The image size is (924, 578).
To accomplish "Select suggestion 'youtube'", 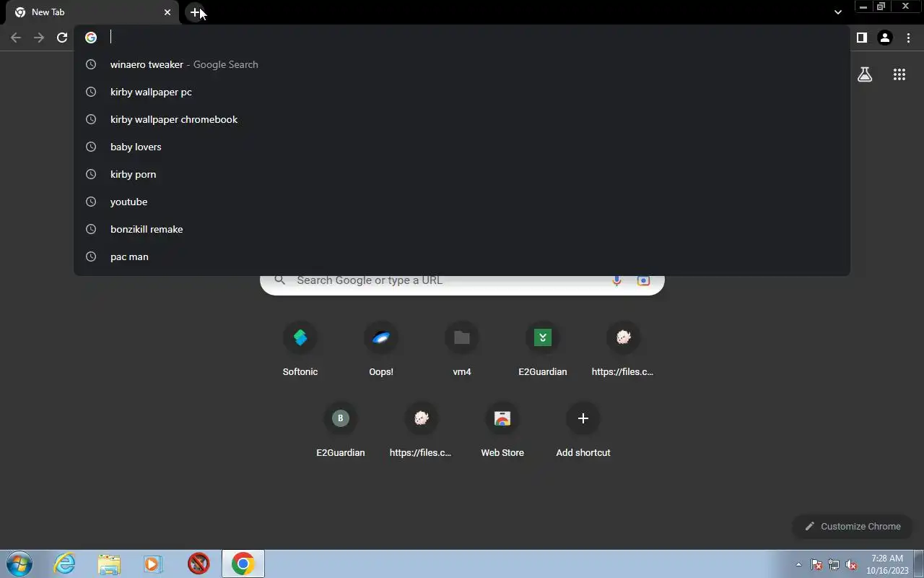I will click(x=462, y=202).
